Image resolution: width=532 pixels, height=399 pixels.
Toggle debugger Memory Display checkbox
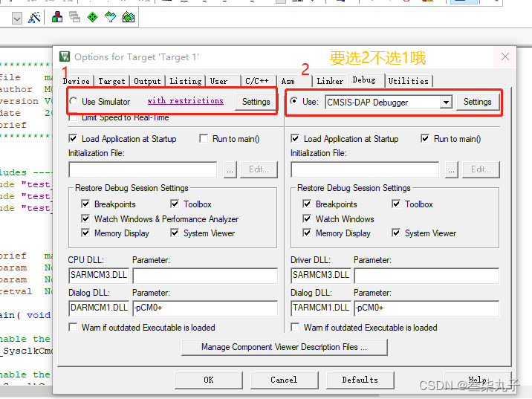tap(307, 233)
